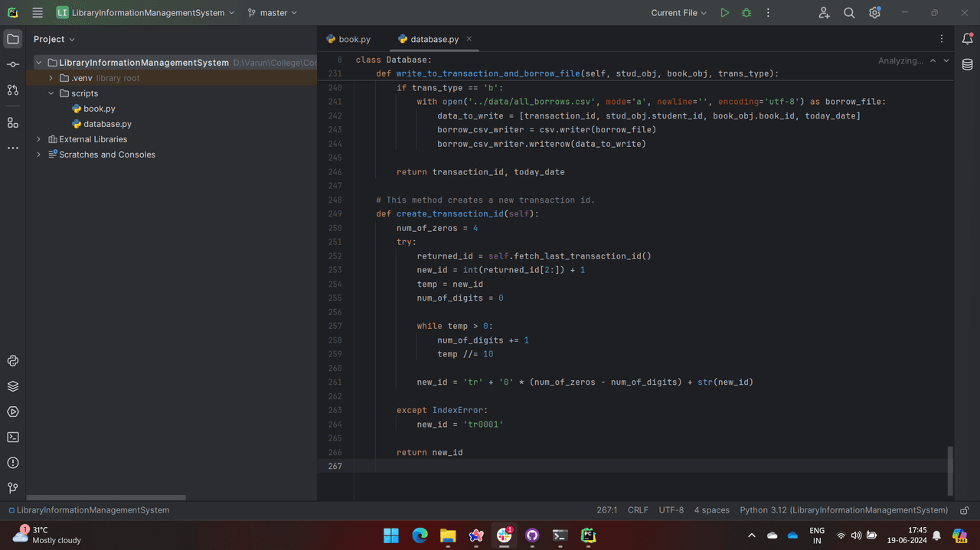This screenshot has width=980, height=550.
Task: Open the Commit tool window
Action: click(x=13, y=65)
